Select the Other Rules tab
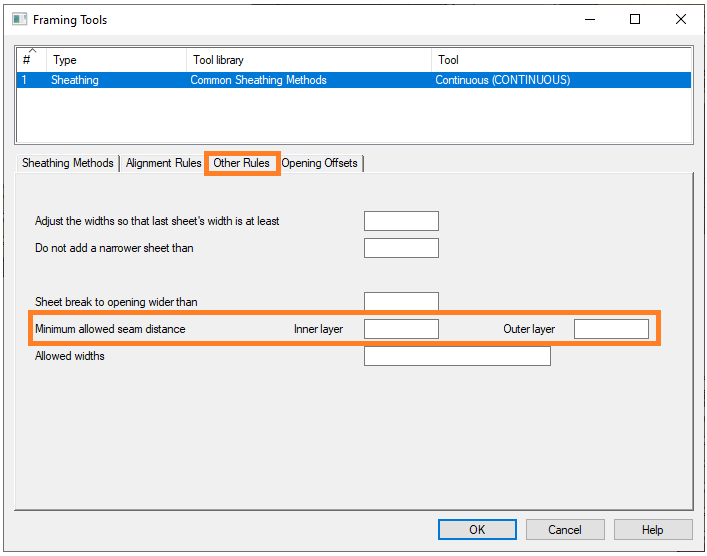The height and width of the screenshot is (556, 707). pyautogui.click(x=241, y=163)
